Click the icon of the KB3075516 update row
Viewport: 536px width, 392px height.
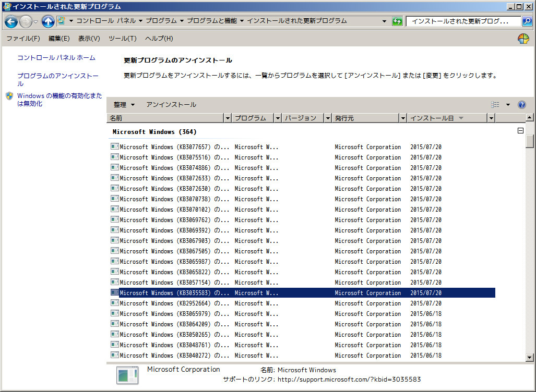[x=114, y=157]
